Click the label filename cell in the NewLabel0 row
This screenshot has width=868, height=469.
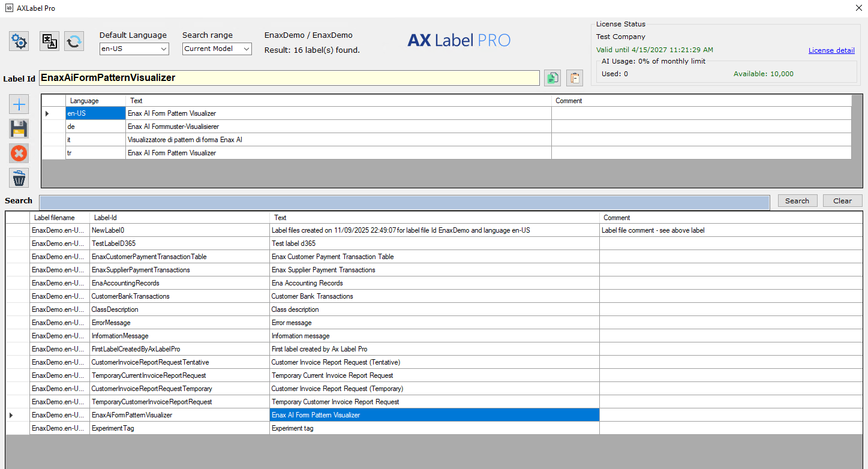pyautogui.click(x=59, y=230)
